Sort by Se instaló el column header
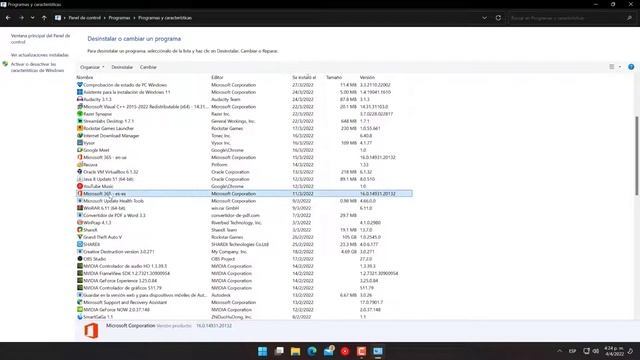The height and width of the screenshot is (360, 640). pyautogui.click(x=304, y=77)
